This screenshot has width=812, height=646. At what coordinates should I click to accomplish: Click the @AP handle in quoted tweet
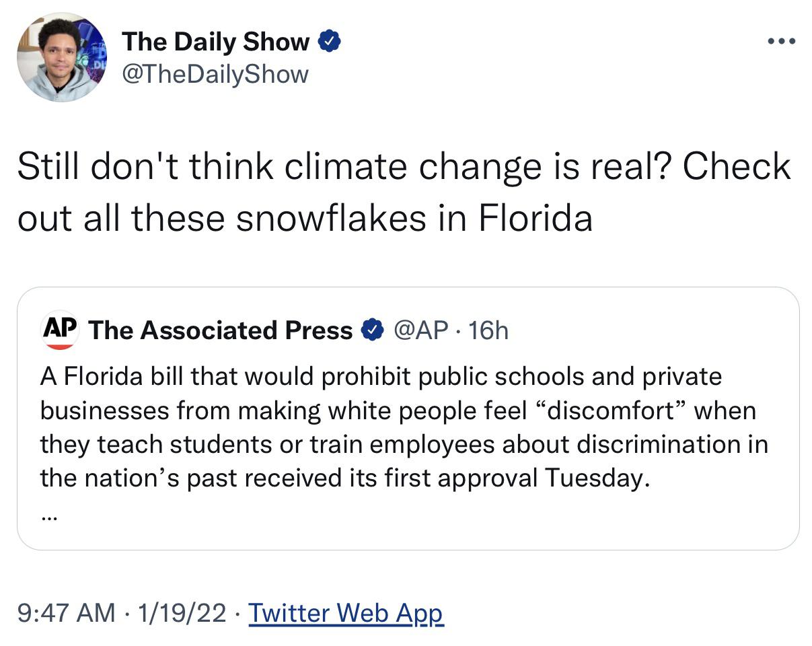pos(420,330)
